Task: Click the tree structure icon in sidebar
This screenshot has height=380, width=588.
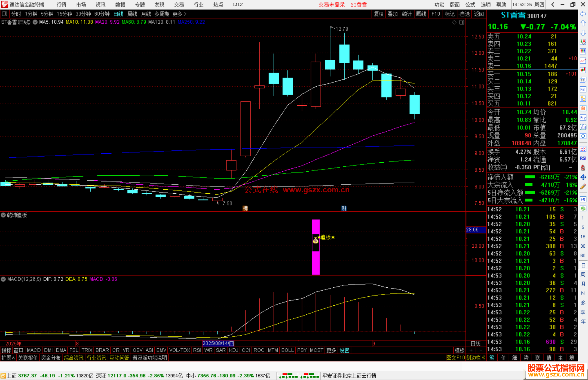Action: coord(583,99)
